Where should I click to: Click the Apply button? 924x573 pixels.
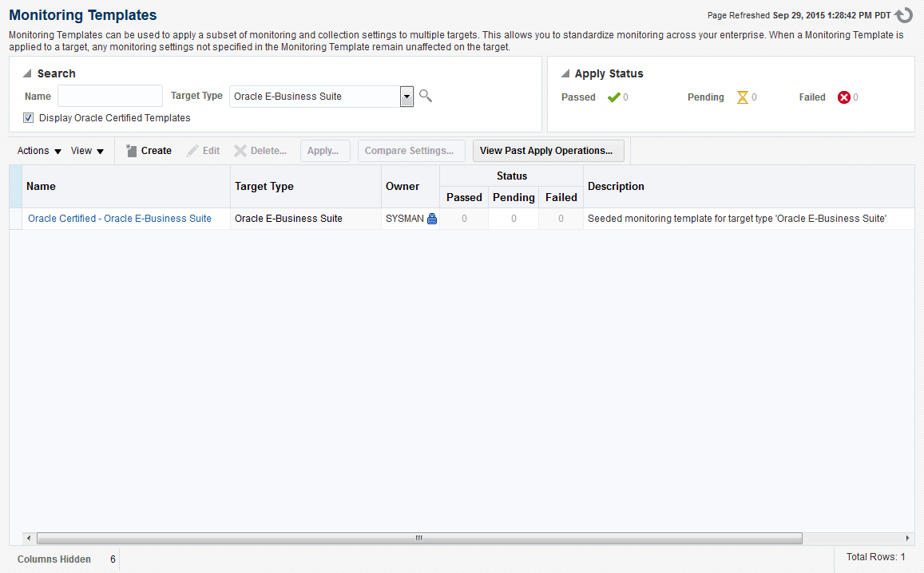tap(325, 151)
